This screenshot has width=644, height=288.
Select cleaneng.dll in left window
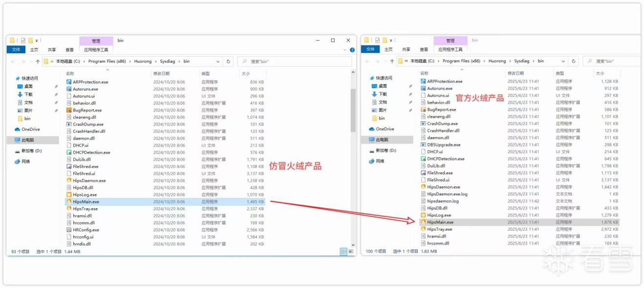click(85, 117)
